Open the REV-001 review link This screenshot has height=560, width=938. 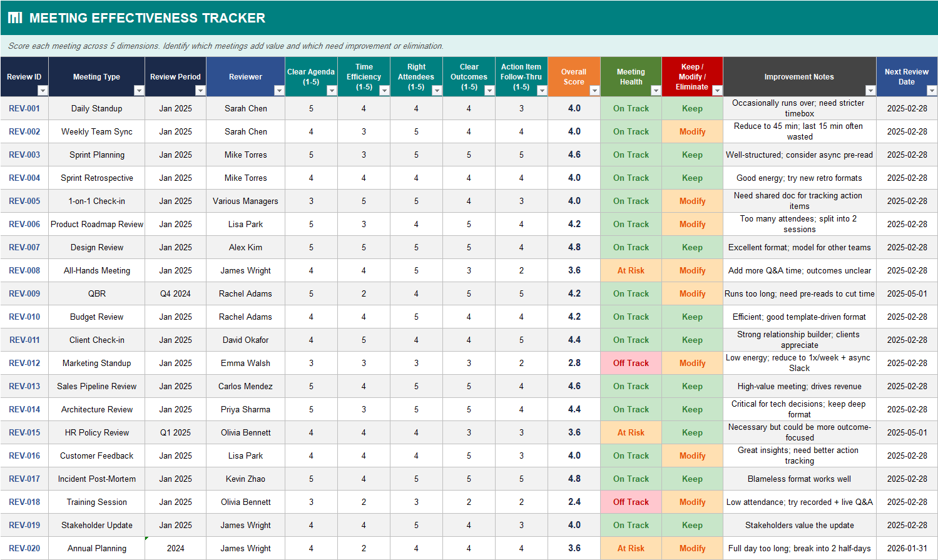(x=24, y=108)
